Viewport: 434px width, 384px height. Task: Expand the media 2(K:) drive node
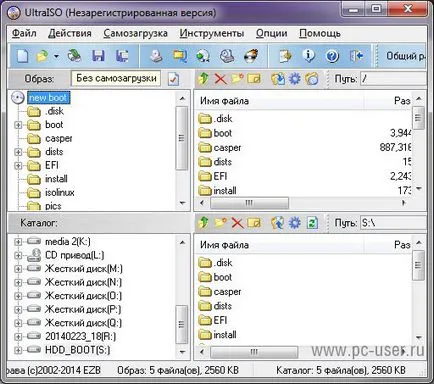tap(18, 242)
